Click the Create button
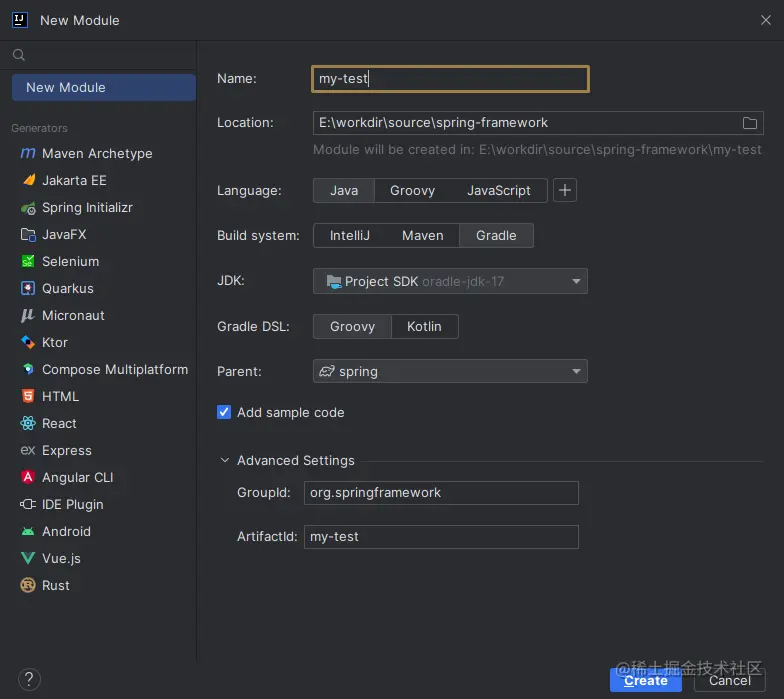784x699 pixels. (x=646, y=680)
